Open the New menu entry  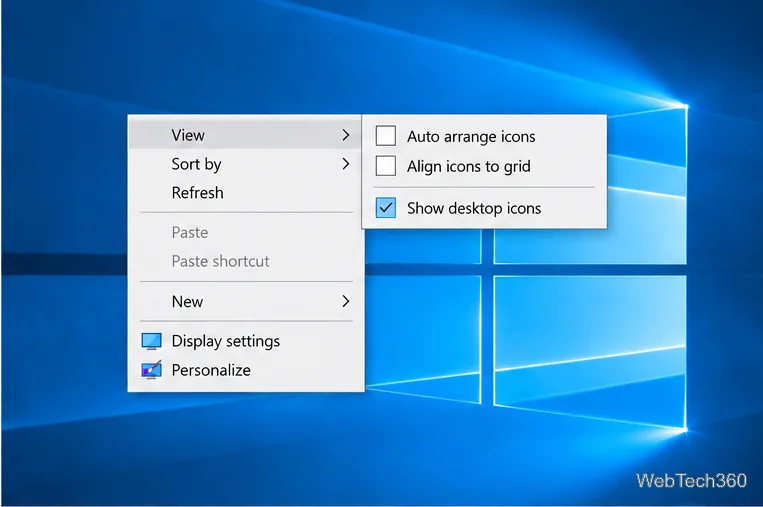pos(246,301)
